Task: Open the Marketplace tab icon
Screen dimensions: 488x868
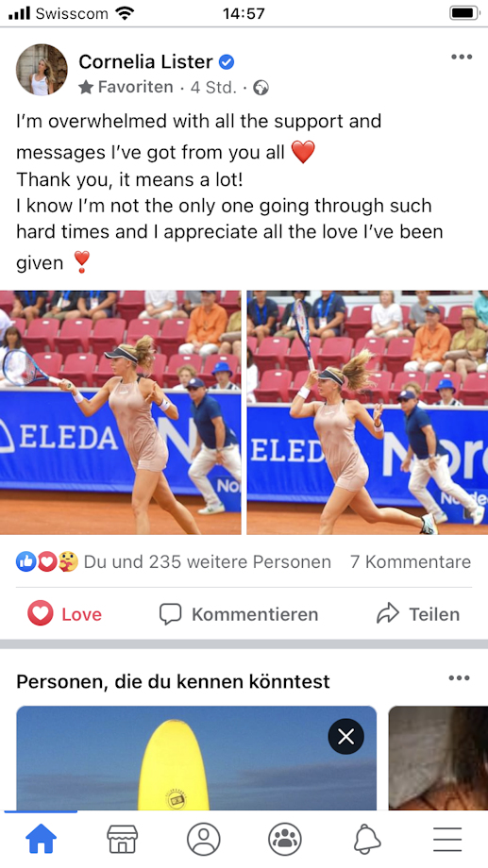Action: (122, 839)
